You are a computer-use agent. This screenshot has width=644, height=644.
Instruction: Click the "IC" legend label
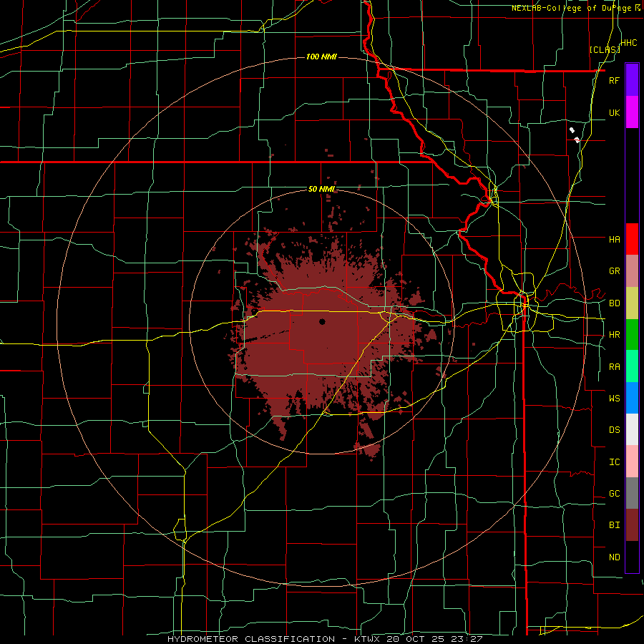pos(614,462)
